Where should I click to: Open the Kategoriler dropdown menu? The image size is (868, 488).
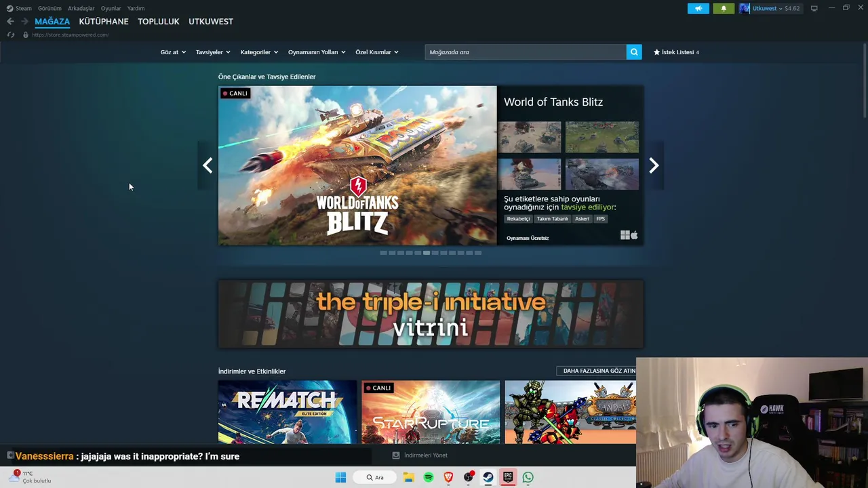click(x=259, y=52)
